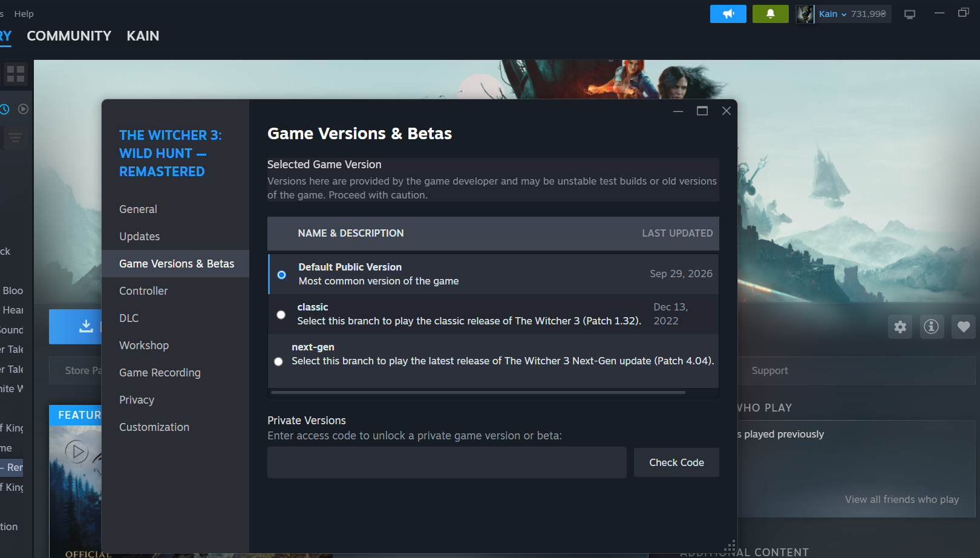Screen dimensions: 980x558
Task: Open the Kain account dropdown arrow
Action: [844, 15]
